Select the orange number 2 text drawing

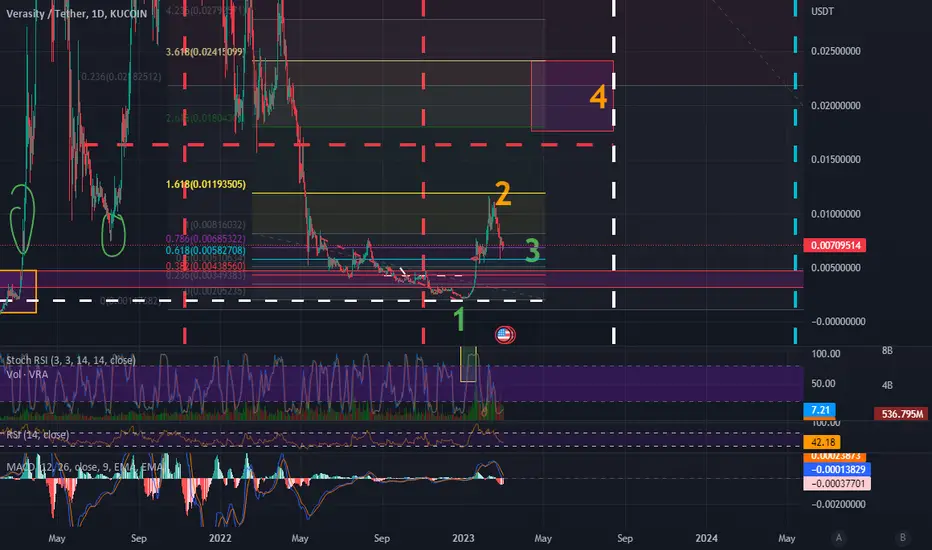[503, 194]
